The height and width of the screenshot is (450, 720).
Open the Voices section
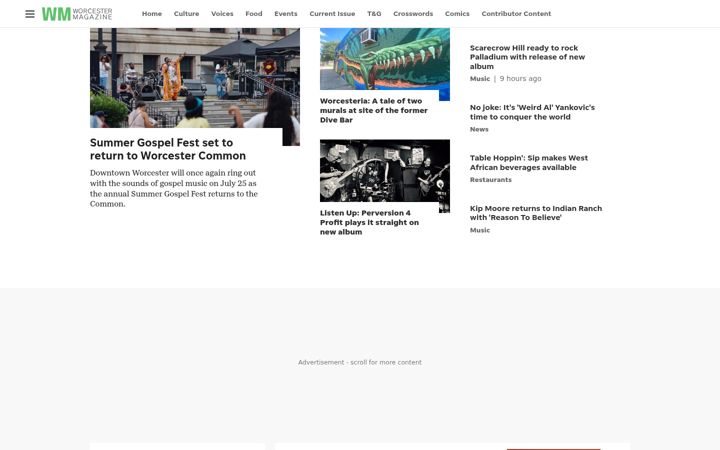[x=222, y=14]
